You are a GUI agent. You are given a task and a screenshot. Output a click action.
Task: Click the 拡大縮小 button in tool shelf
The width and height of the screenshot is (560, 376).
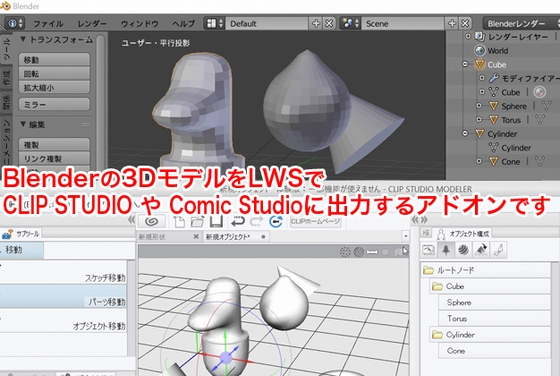54,87
